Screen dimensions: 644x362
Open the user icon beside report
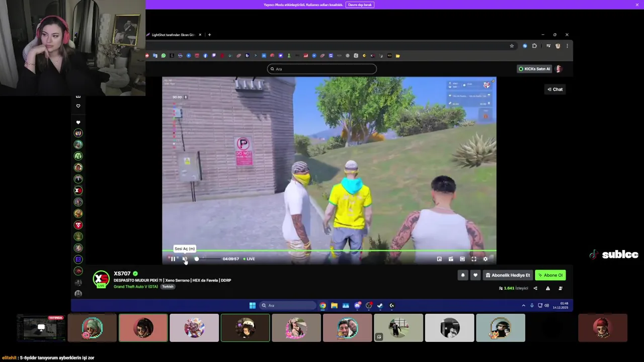coord(560,288)
